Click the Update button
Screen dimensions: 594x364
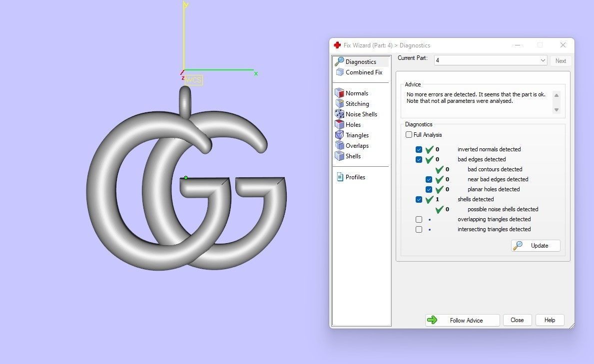pos(536,246)
